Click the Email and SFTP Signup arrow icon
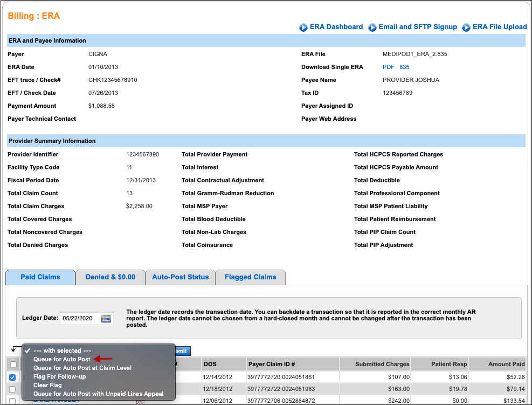 click(x=372, y=27)
